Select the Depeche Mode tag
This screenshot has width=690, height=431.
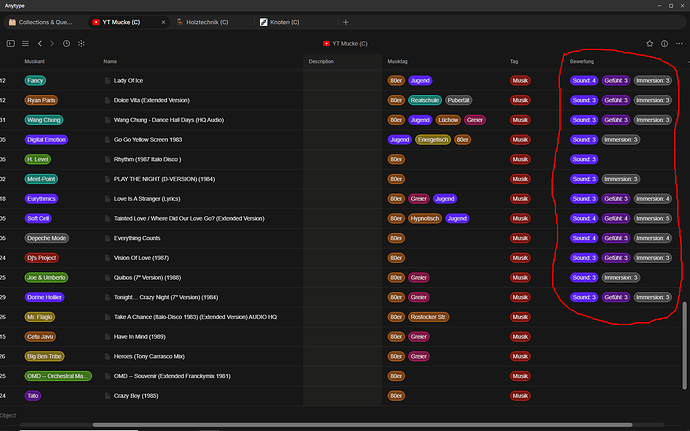[47, 238]
